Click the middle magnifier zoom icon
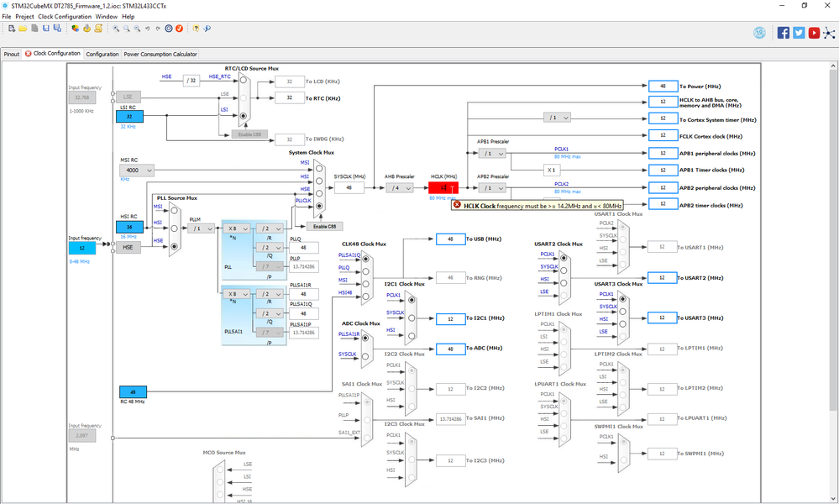 pos(126,29)
